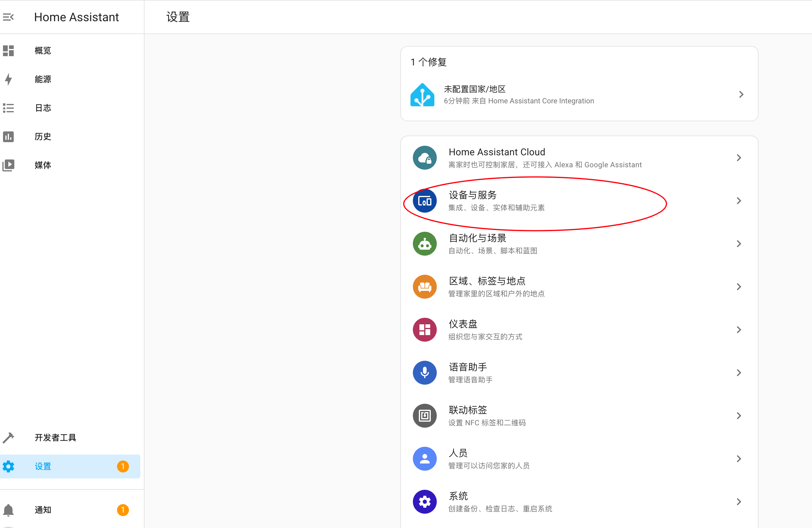Click the 设备与服务 devices icon
Screen dimensions: 812x528
(x=425, y=201)
